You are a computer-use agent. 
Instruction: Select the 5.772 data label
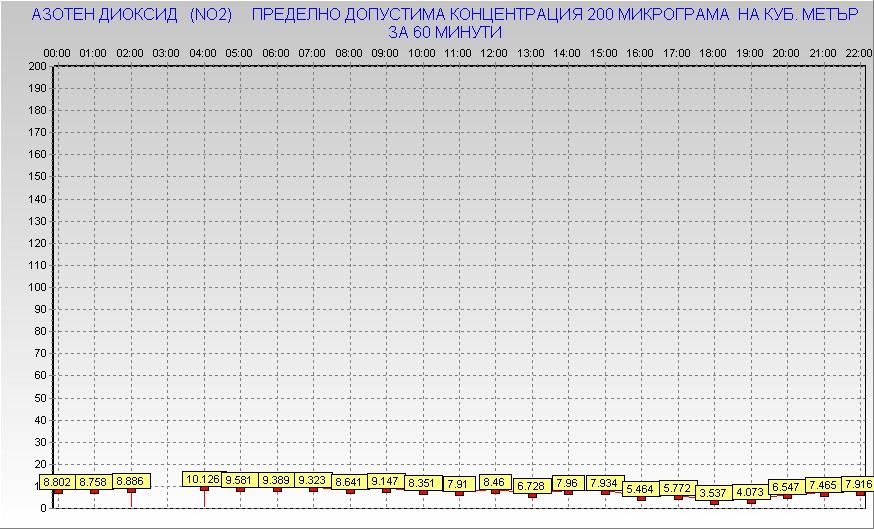[678, 488]
